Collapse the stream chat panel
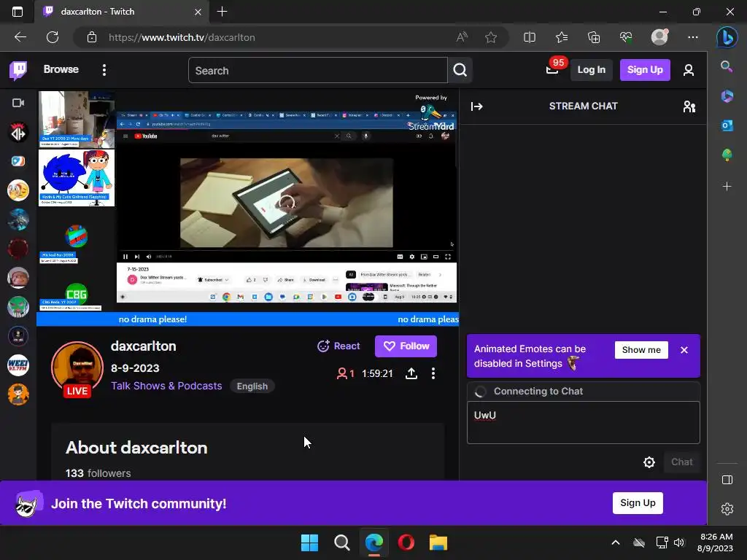This screenshot has width=747, height=560. tap(477, 106)
